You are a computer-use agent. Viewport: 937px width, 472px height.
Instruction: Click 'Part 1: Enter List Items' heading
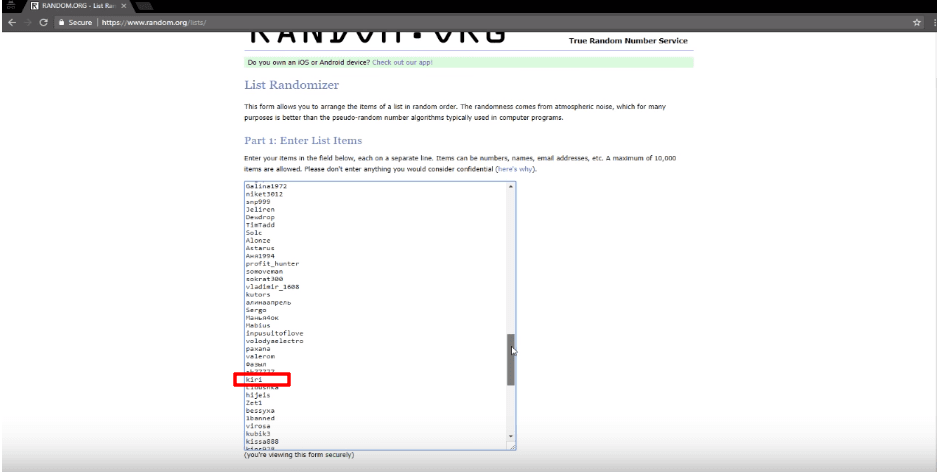pos(303,140)
